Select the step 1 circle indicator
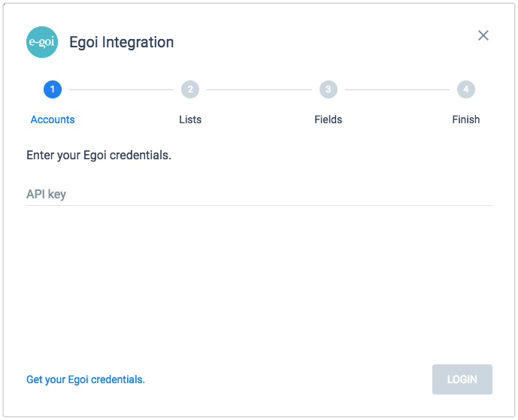518x420 pixels. click(x=53, y=89)
